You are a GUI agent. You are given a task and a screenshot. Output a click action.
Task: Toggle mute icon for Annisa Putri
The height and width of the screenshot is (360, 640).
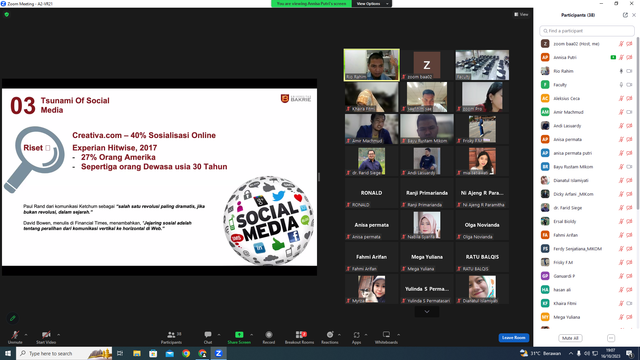(x=621, y=58)
